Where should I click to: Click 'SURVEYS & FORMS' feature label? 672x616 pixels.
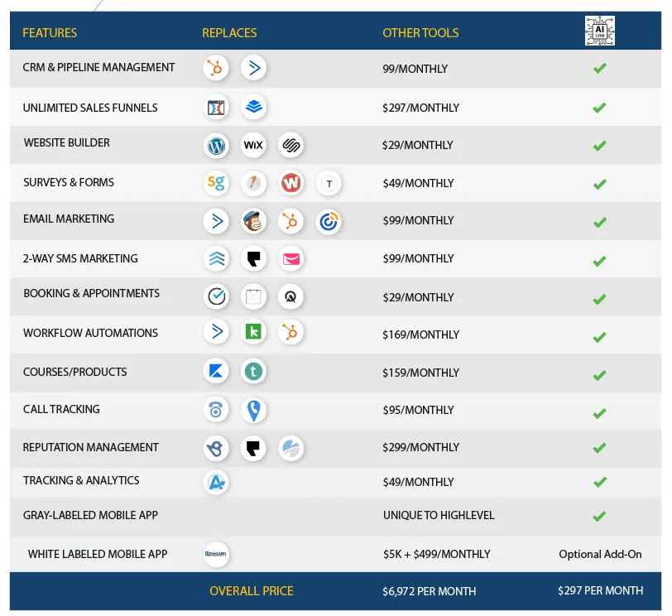tap(69, 182)
